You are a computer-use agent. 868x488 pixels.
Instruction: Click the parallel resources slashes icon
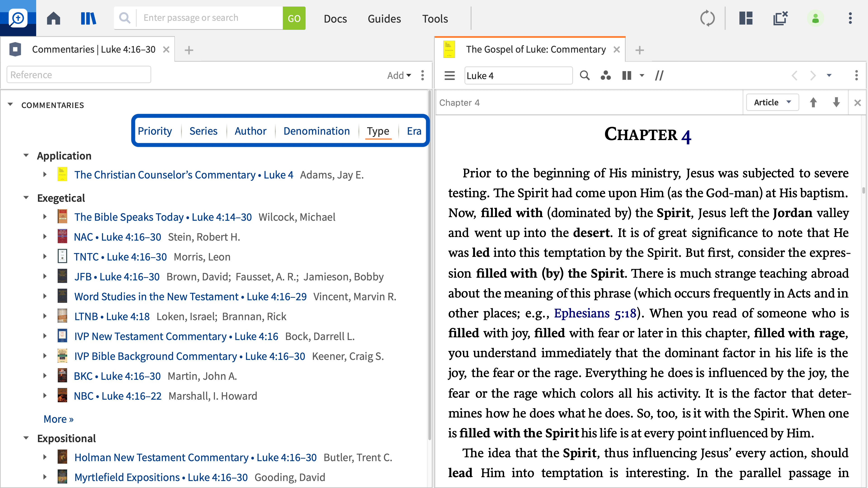(659, 75)
